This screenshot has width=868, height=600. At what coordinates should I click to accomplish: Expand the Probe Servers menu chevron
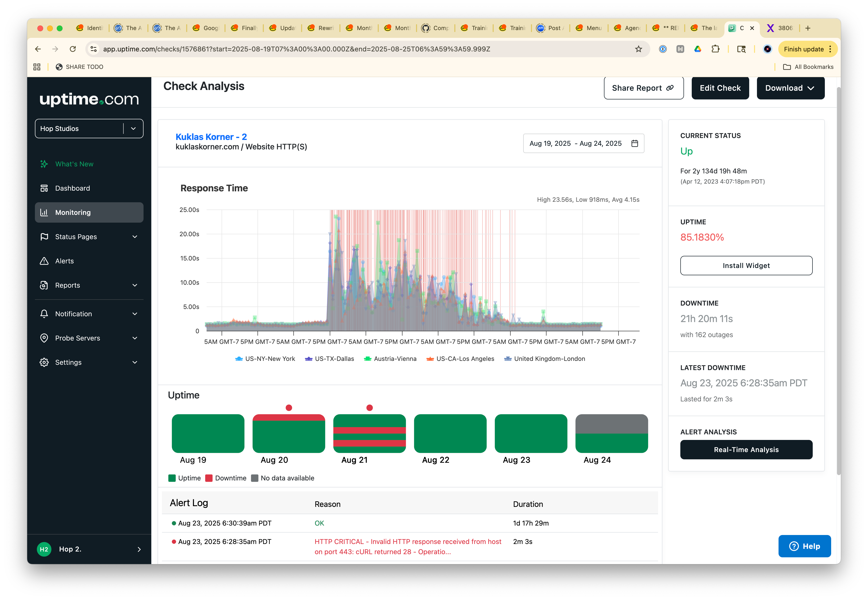pyautogui.click(x=135, y=338)
